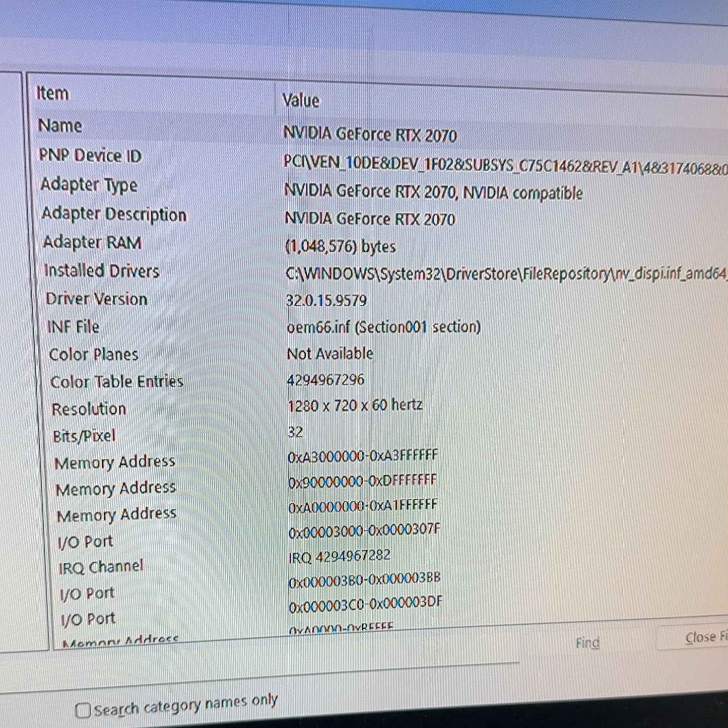Click the 'Not Available' value
The height and width of the screenshot is (728, 728).
pos(330,354)
